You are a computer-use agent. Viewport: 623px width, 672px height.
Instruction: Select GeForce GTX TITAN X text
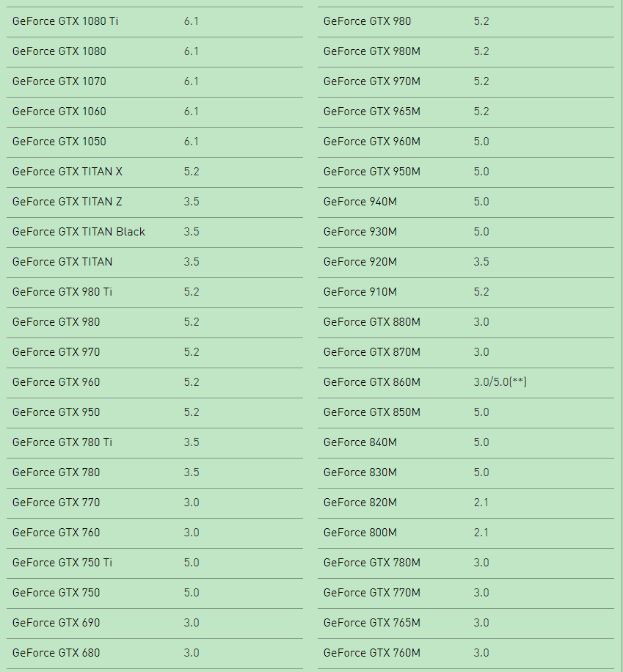[x=68, y=172]
